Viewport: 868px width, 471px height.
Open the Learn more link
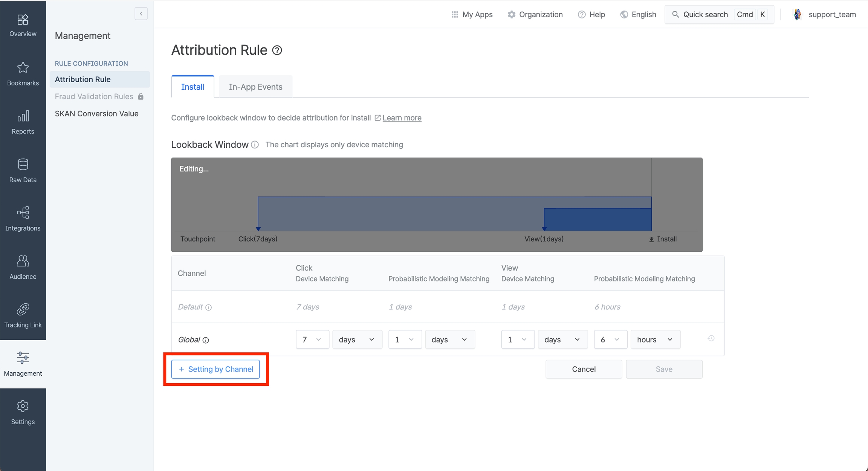click(x=402, y=118)
